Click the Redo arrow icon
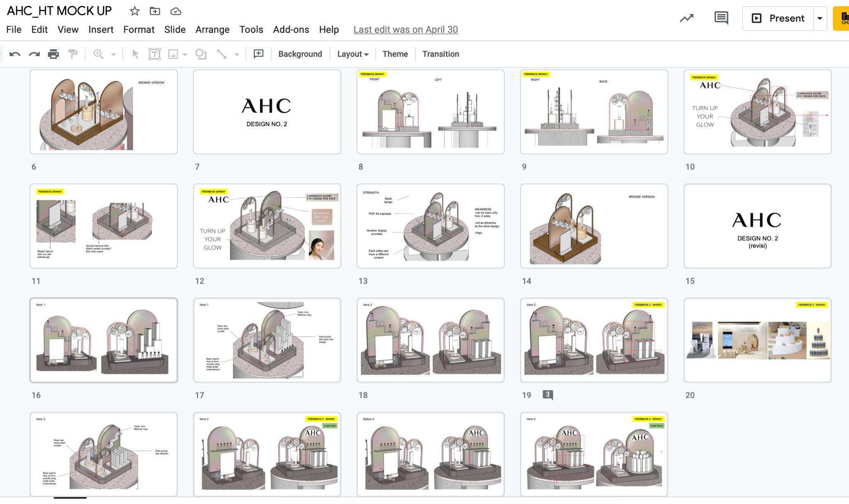 click(34, 54)
